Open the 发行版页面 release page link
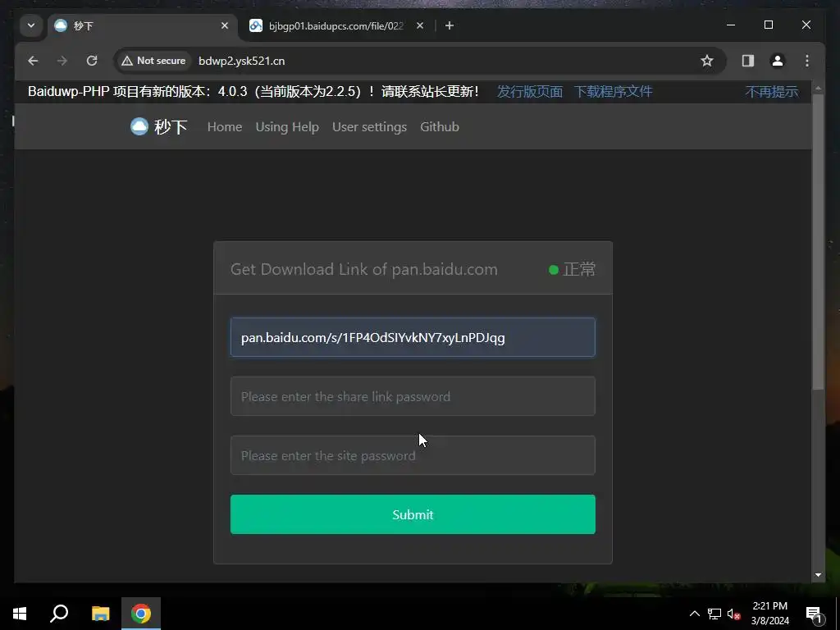 point(529,92)
